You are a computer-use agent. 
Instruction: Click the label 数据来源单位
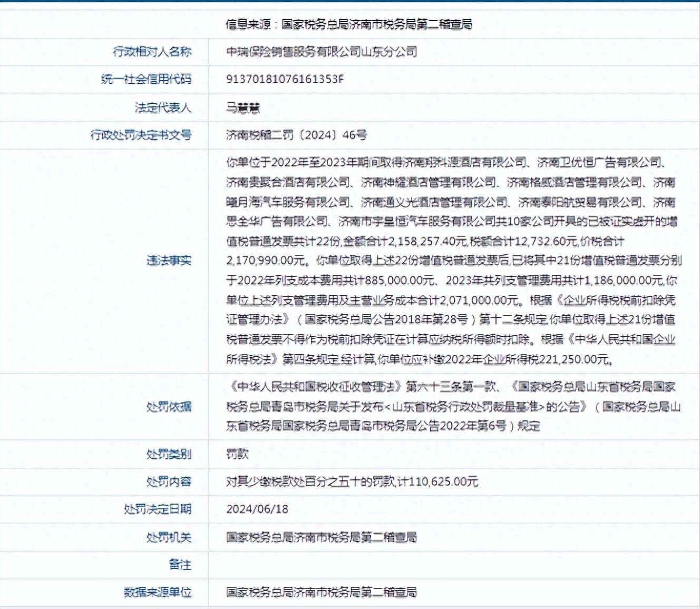[158, 593]
